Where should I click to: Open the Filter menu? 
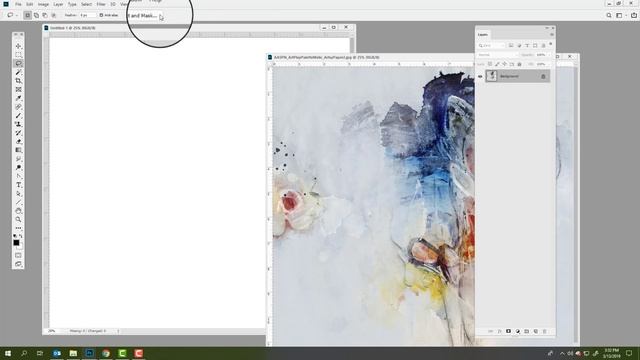pos(101,4)
